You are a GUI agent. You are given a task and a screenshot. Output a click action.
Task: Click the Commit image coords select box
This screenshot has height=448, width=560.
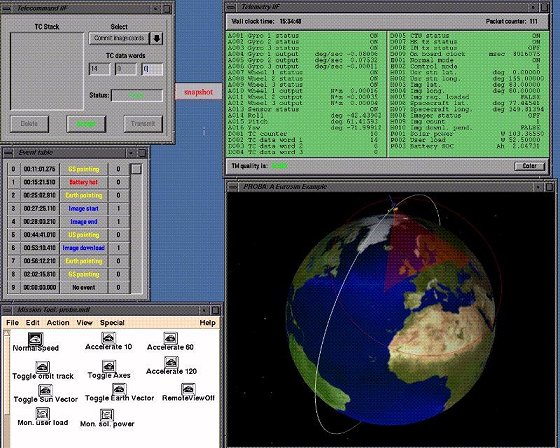point(119,38)
